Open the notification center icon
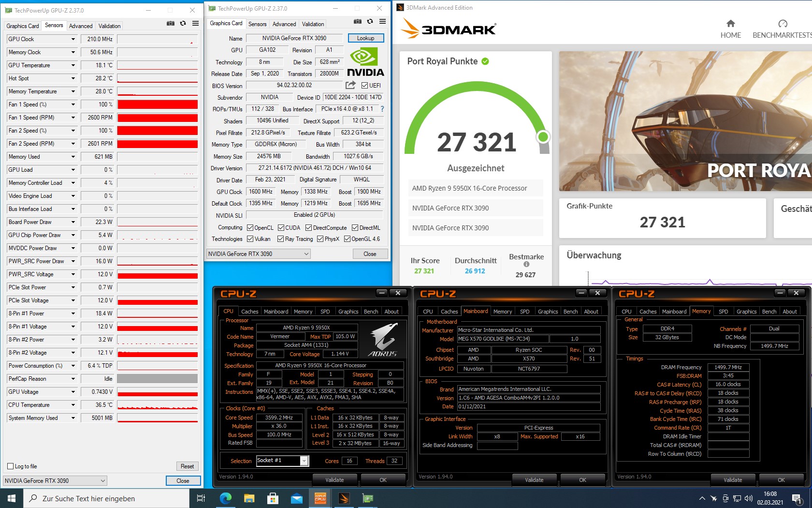812x508 pixels. pos(797,498)
